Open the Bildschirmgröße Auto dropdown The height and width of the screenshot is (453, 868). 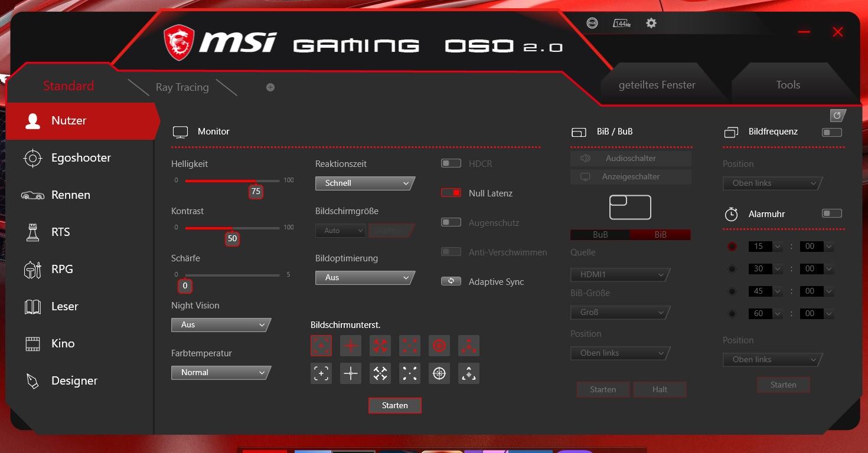point(341,231)
